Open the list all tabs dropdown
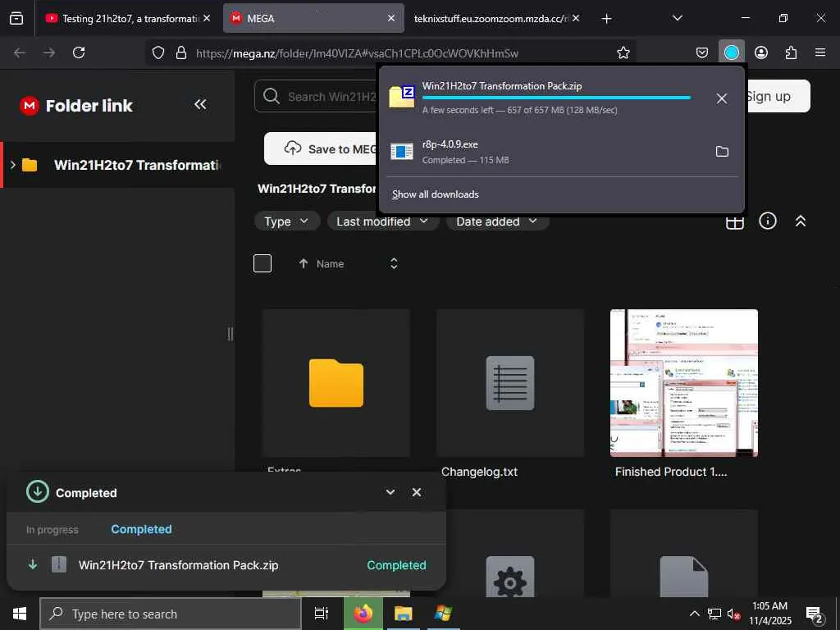Viewport: 840px width, 630px height. coord(678,18)
